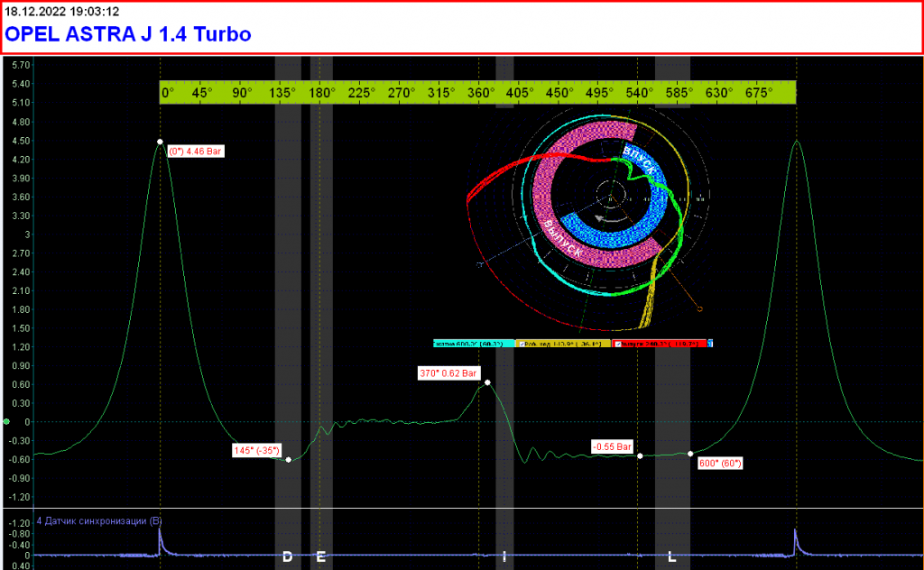This screenshot has width=924, height=570.
Task: Select the white marker at the 370° 0.62 Bar peak
Action: point(487,382)
